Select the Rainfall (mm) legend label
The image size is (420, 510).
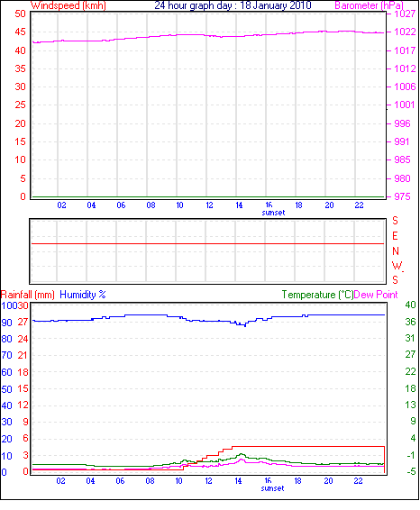pos(28,295)
